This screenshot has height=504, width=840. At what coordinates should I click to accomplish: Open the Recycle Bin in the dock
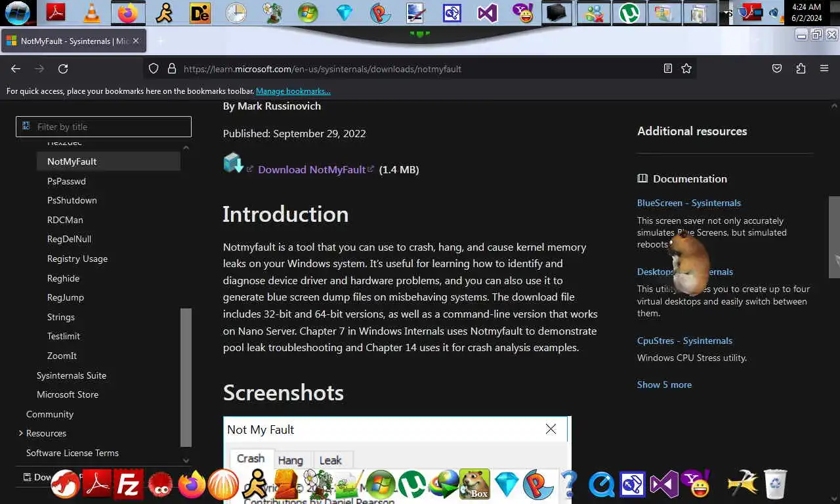coord(775,484)
